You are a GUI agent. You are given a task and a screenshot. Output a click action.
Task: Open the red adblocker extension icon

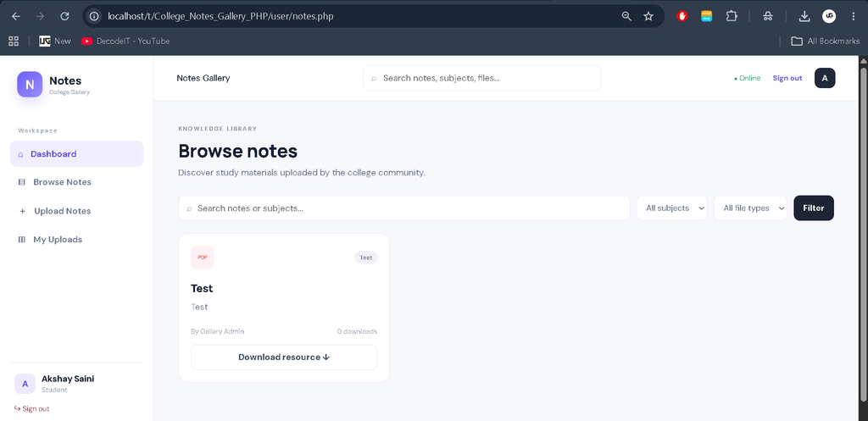pyautogui.click(x=682, y=16)
